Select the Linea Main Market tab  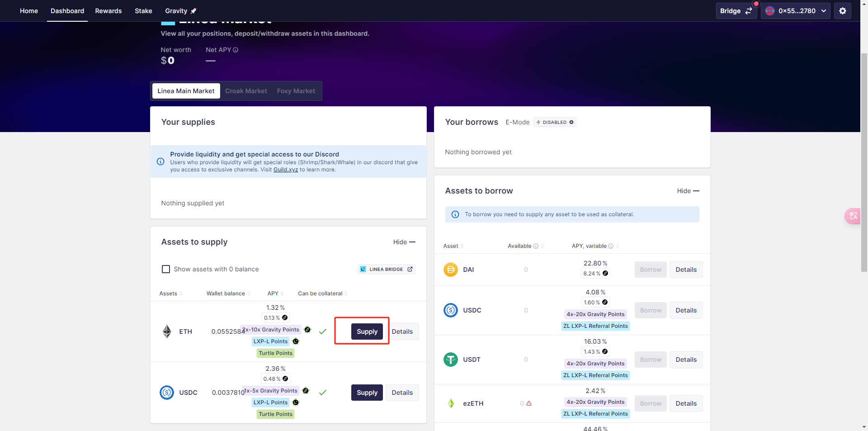coord(186,91)
